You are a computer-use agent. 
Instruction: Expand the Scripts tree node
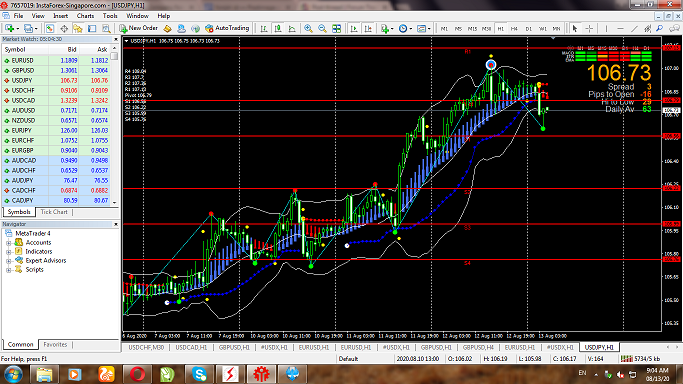click(8, 270)
